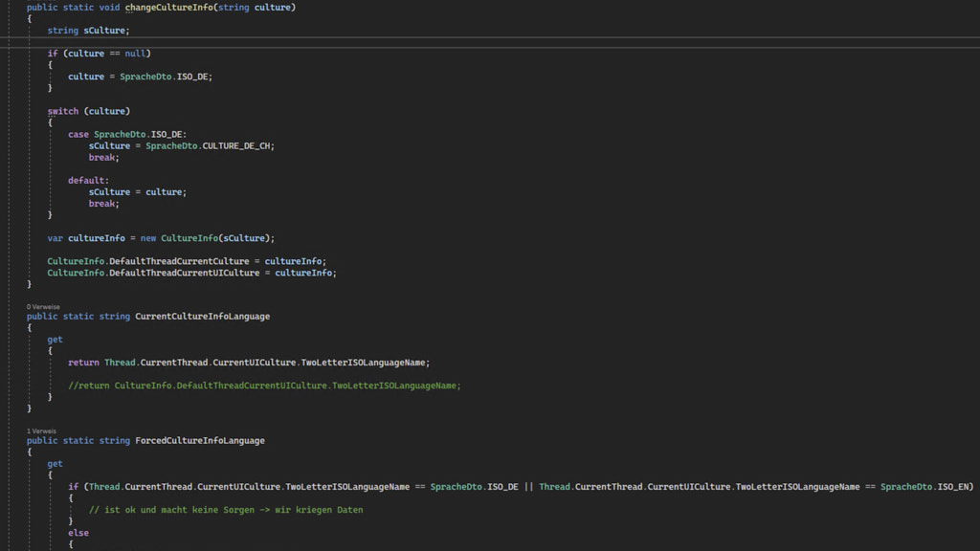
Task: Click the TwoLetterISOLanguageName in return statement
Action: 363,363
